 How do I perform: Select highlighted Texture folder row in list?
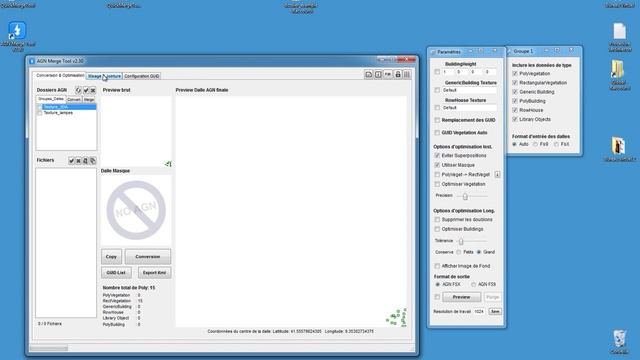point(67,107)
